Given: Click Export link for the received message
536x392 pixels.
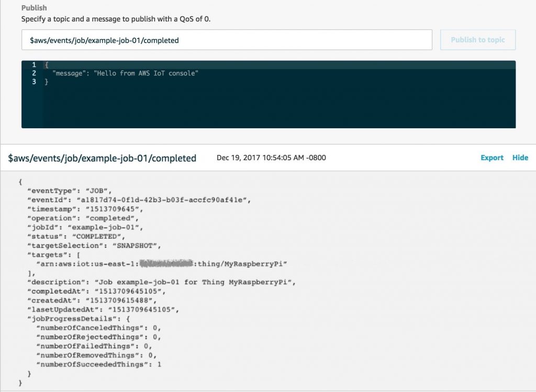Looking at the screenshot, I should [492, 158].
